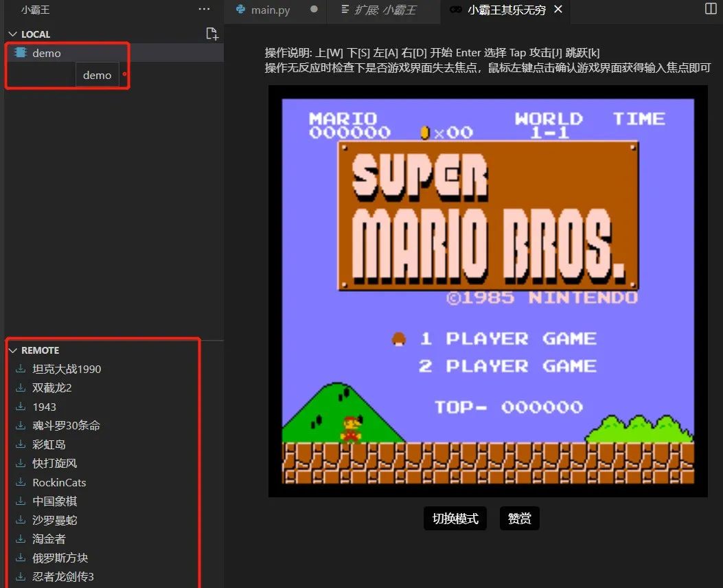Viewport: 723px width, 588px height.
Task: Click the split editor layout icon
Action: (x=711, y=9)
